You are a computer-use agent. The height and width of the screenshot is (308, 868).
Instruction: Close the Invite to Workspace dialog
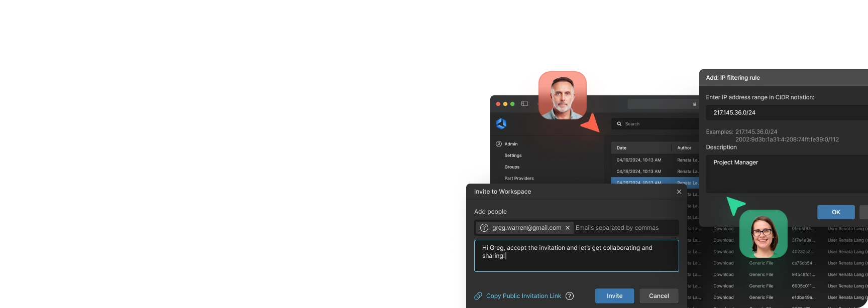click(679, 192)
